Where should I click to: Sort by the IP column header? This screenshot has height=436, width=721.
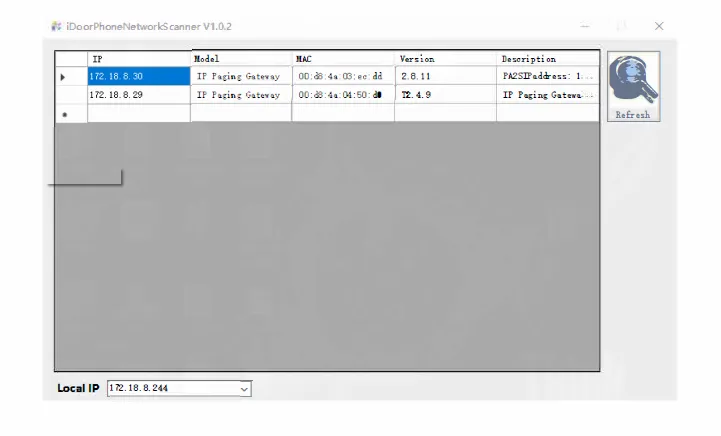pyautogui.click(x=138, y=59)
